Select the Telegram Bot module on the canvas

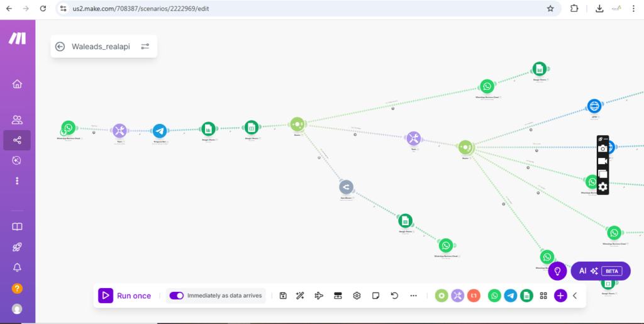[160, 131]
